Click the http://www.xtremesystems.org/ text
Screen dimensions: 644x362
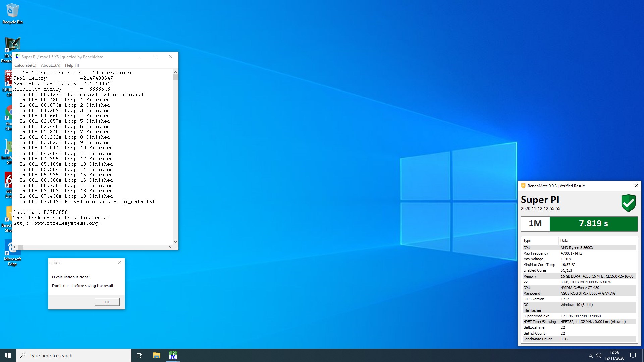(57, 223)
